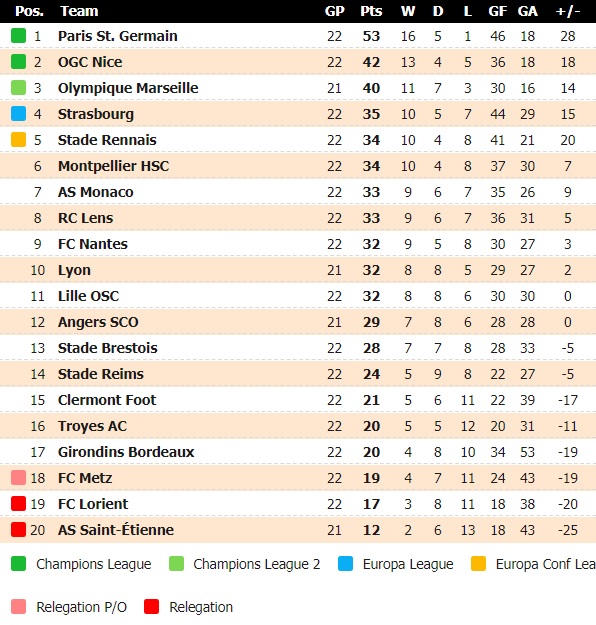The image size is (596, 625).
Task: Open Montpellier HSC team link
Action: click(x=114, y=166)
